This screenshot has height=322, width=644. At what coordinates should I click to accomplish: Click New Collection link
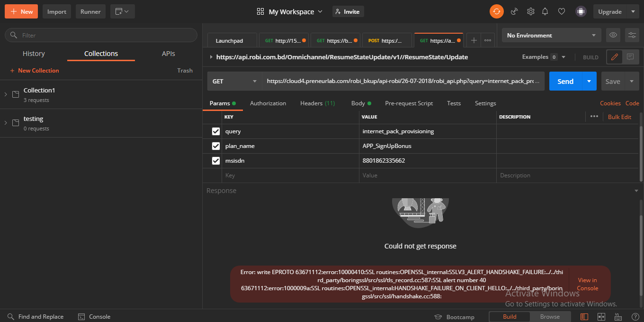(x=35, y=71)
